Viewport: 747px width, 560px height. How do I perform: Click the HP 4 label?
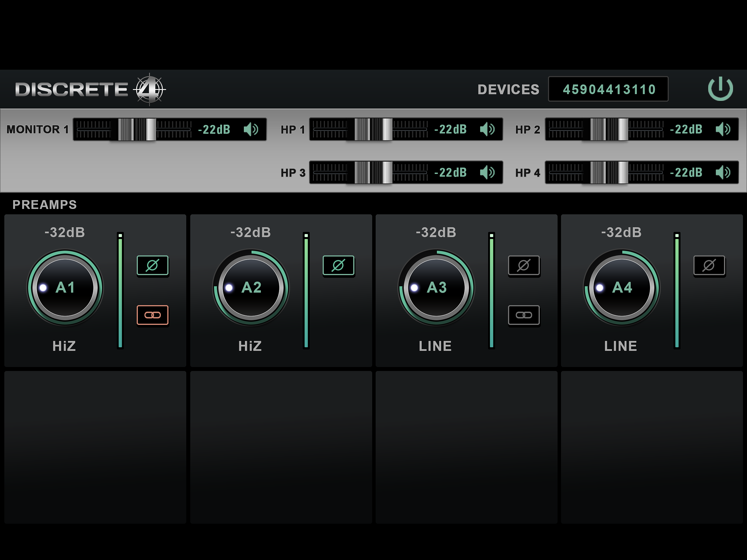click(528, 173)
